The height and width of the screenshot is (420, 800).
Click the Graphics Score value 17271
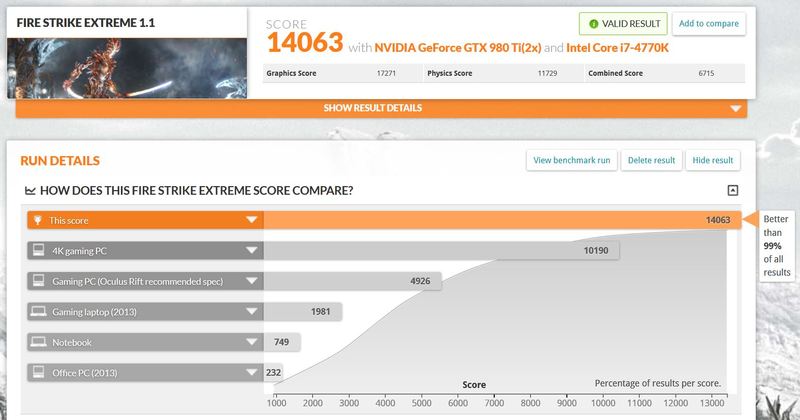386,73
